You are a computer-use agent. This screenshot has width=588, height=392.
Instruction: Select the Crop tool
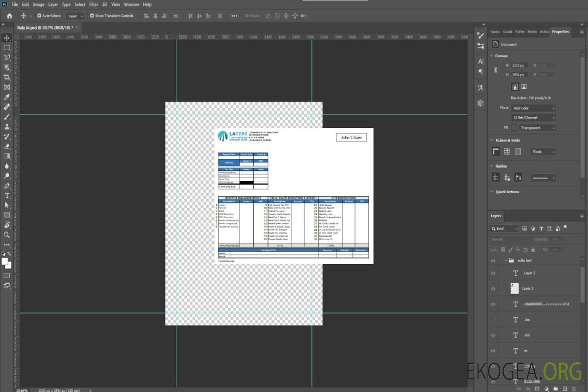[x=7, y=77]
